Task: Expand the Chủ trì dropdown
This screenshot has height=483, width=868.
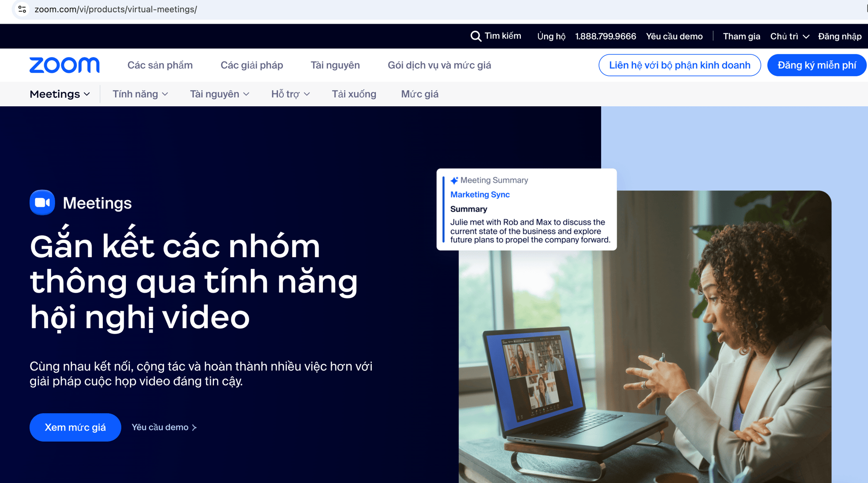Action: (x=789, y=36)
